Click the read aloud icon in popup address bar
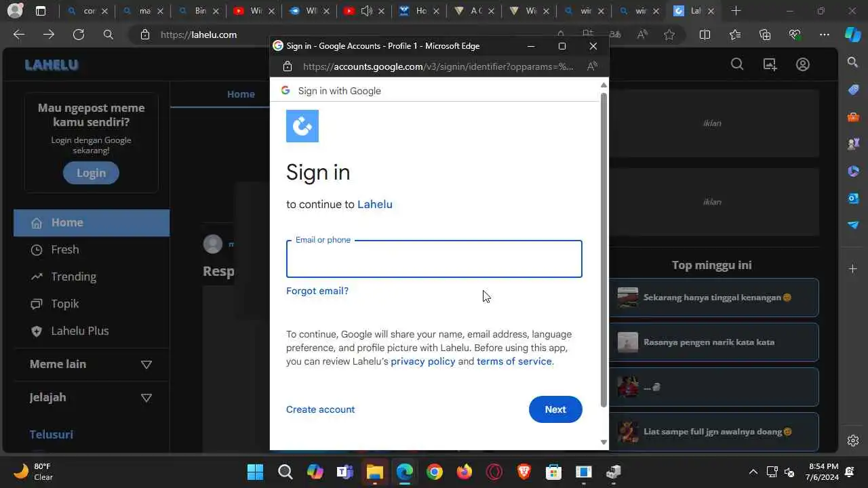 [x=592, y=66]
